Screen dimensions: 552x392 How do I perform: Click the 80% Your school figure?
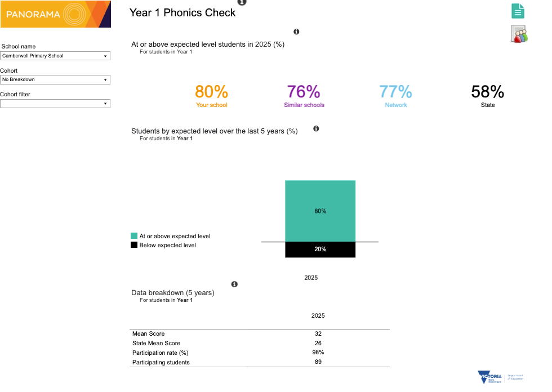(x=211, y=92)
